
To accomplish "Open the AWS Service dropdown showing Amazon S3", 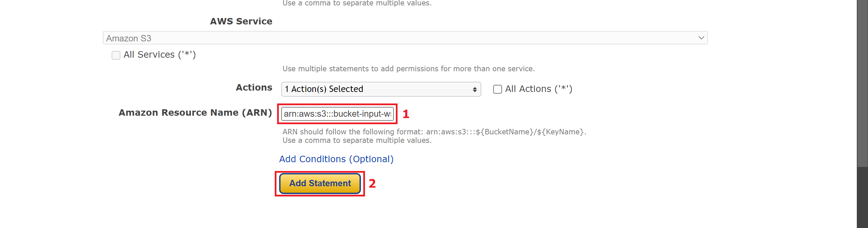I will [405, 38].
